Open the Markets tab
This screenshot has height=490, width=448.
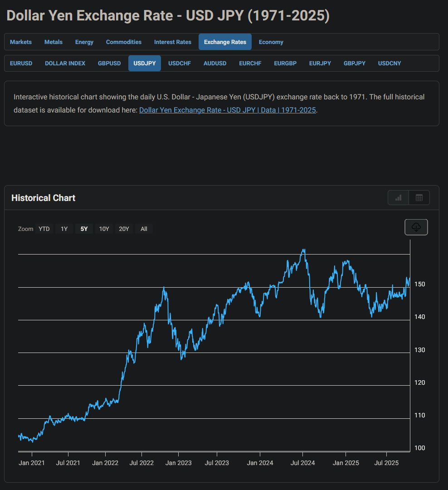point(20,42)
